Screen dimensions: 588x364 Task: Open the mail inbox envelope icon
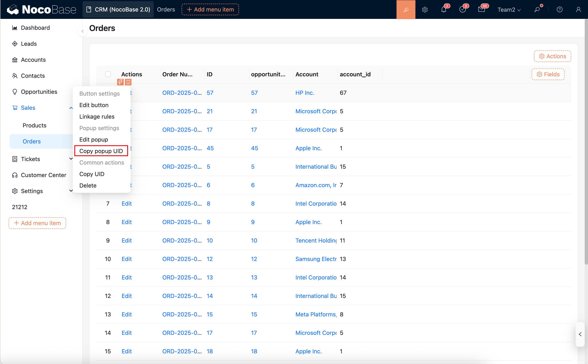click(481, 10)
